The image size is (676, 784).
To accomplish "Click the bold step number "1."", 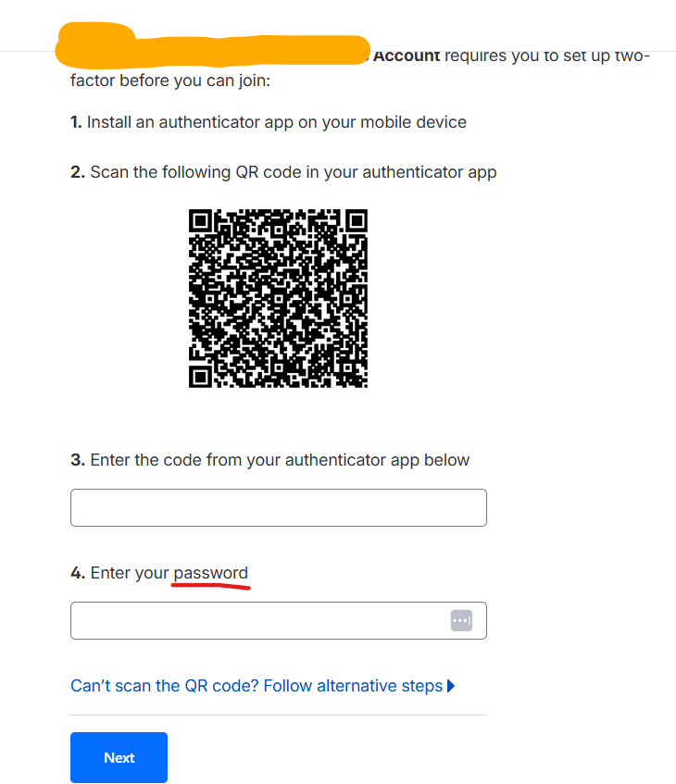I will pos(76,122).
